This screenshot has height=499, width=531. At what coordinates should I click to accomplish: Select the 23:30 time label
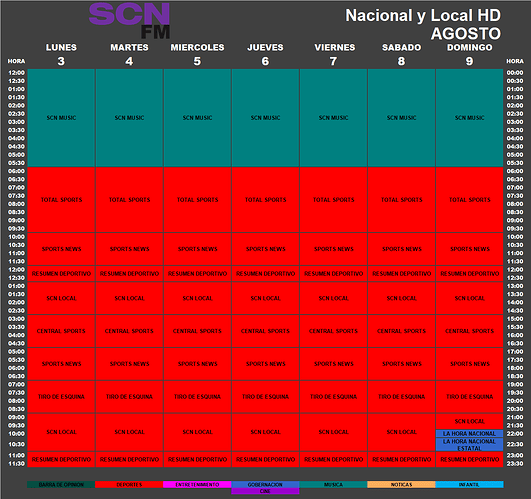click(515, 464)
